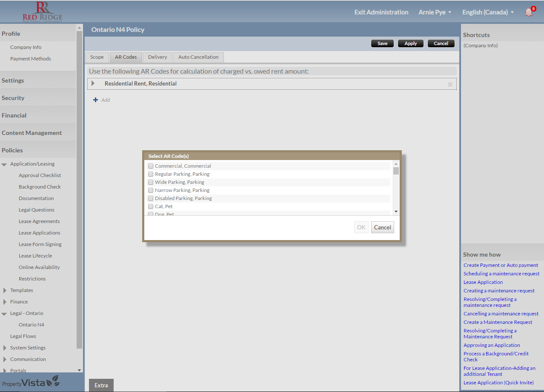Screen dimensions: 544x392
Task: Click the plus Add icon
Action: tap(95, 100)
